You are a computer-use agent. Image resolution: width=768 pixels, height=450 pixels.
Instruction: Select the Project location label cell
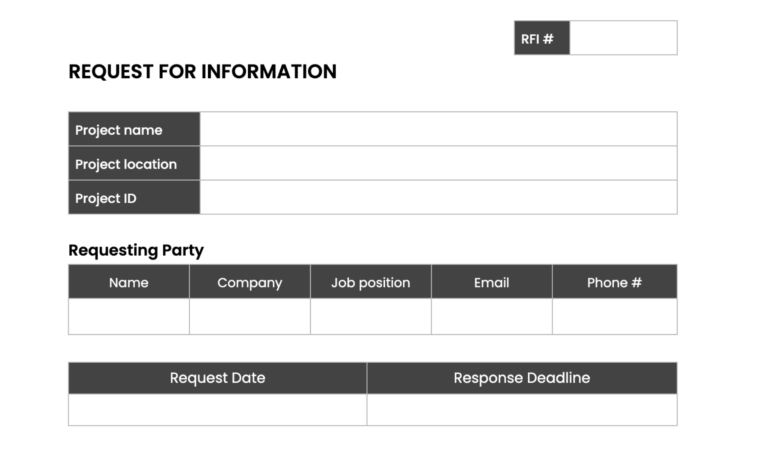(x=134, y=163)
